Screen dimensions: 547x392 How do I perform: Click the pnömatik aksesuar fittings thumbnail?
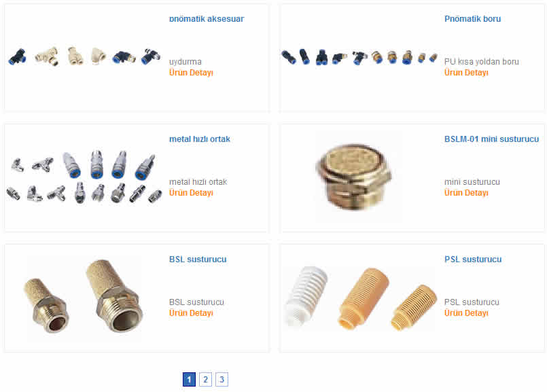[84, 56]
